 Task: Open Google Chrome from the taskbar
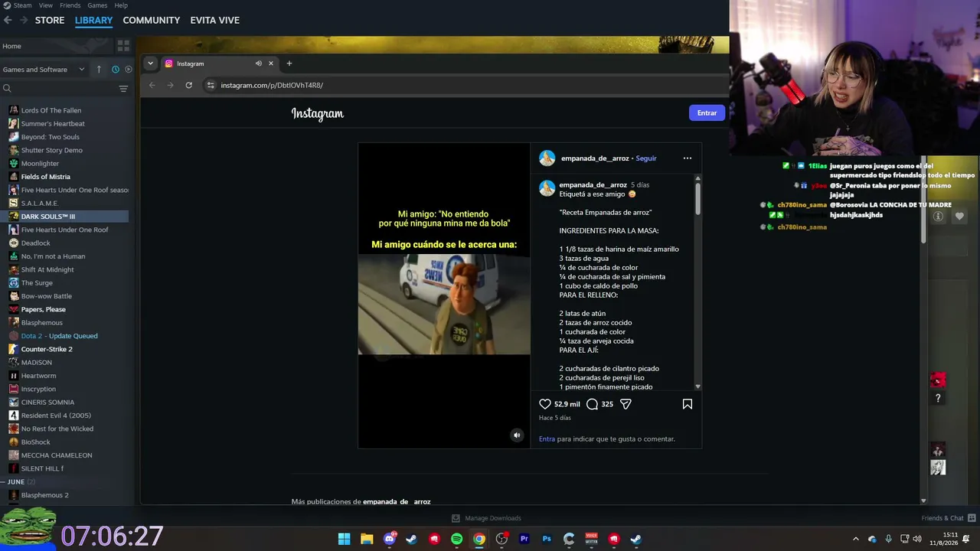pos(479,539)
